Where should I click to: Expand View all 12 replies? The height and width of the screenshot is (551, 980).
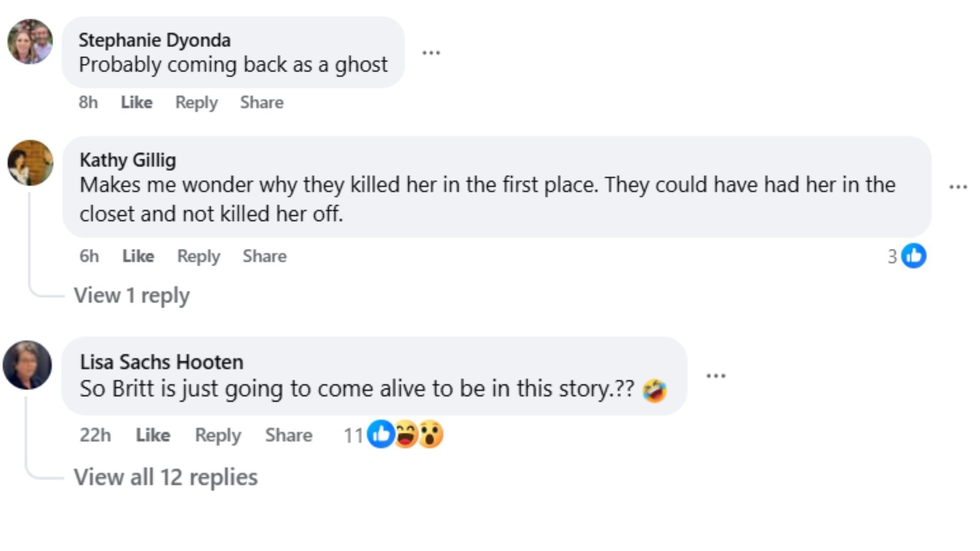pos(166,478)
